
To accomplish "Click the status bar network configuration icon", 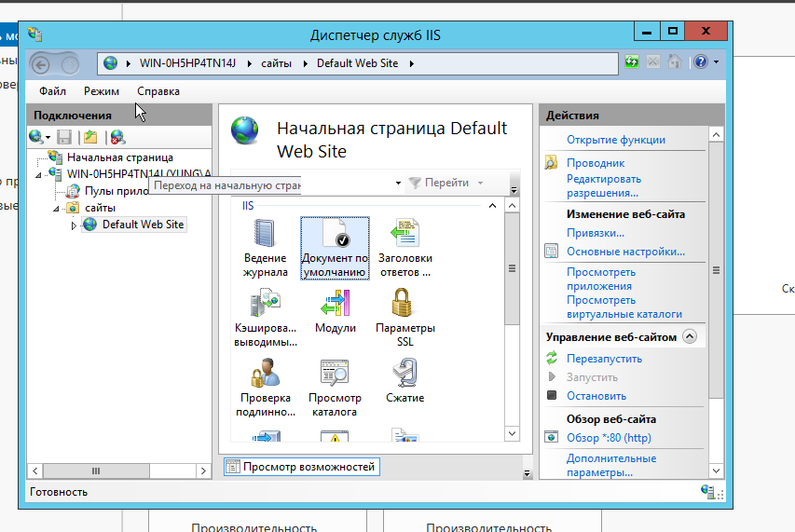I will (x=708, y=491).
